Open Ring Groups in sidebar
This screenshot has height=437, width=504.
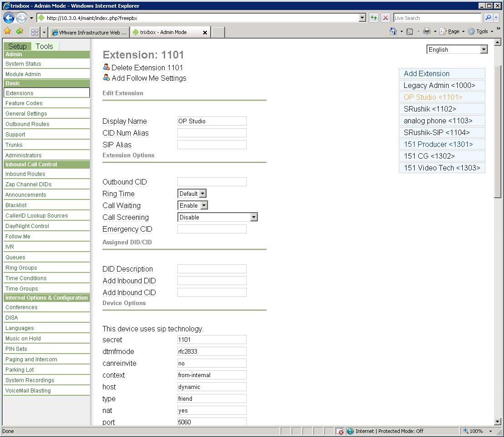tap(47, 268)
